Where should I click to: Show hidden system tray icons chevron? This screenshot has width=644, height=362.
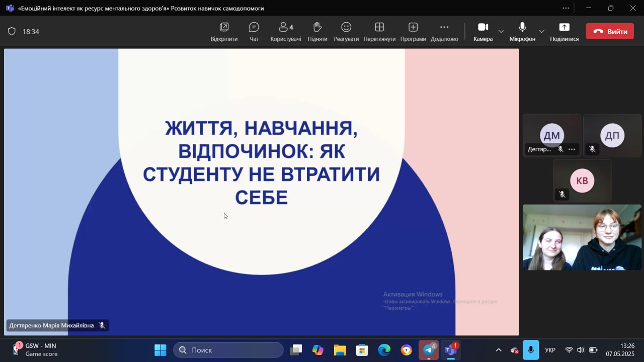(x=499, y=350)
